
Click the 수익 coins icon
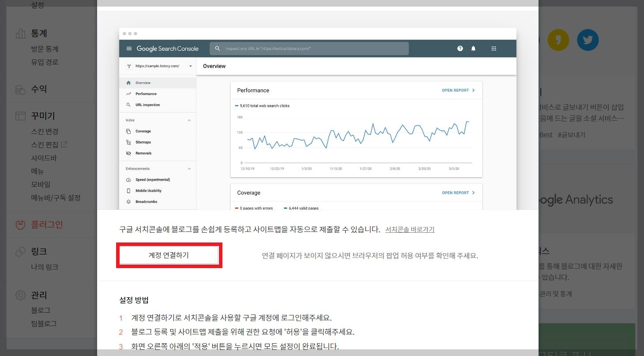click(20, 89)
